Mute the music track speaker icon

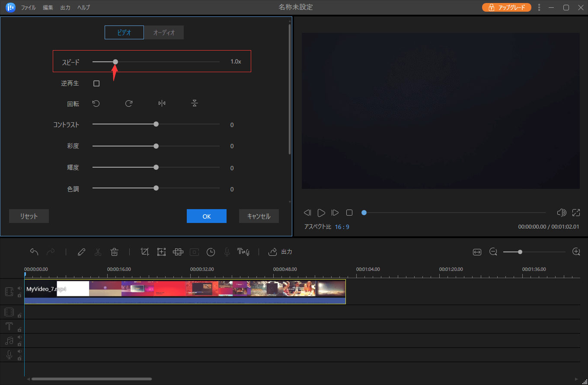[x=19, y=337]
